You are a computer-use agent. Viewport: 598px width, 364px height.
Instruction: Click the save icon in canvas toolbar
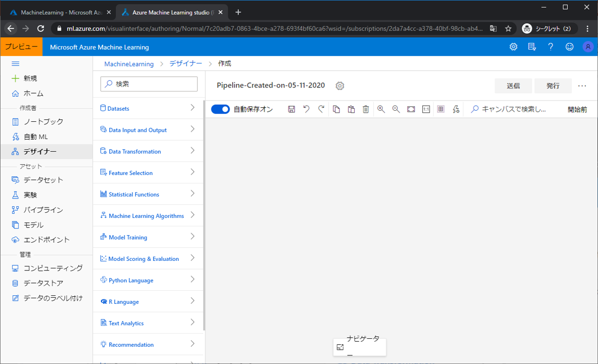tap(291, 109)
